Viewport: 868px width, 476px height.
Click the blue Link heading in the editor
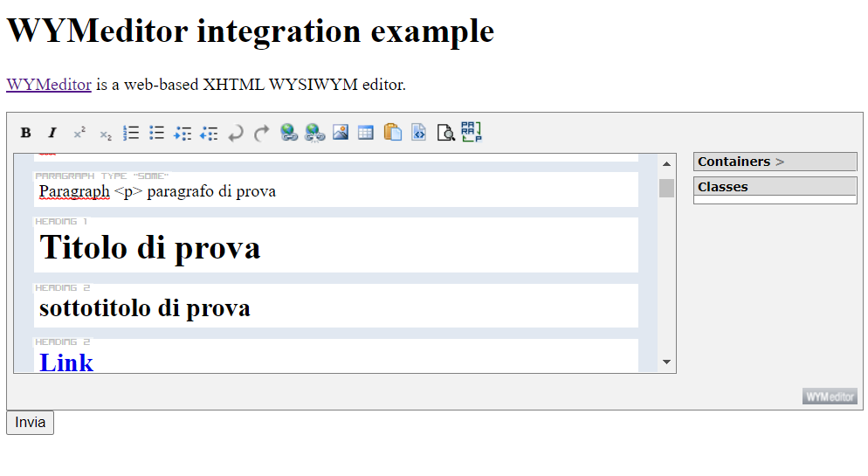pos(66,363)
